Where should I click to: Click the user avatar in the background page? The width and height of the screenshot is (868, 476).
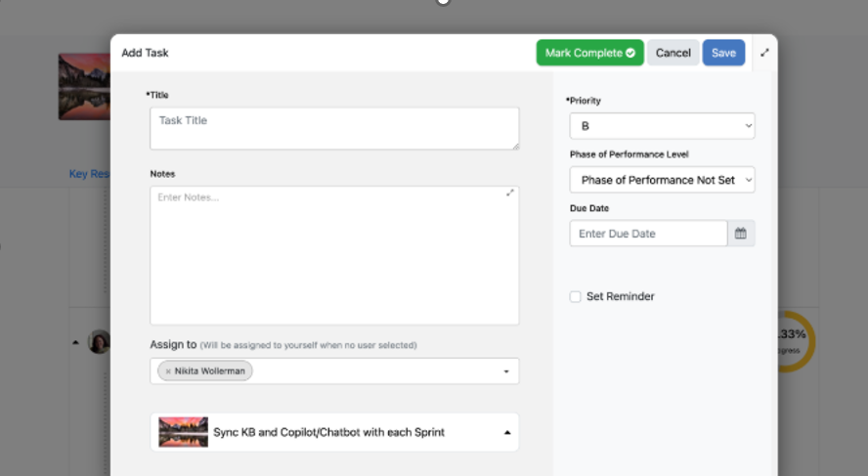click(x=100, y=341)
